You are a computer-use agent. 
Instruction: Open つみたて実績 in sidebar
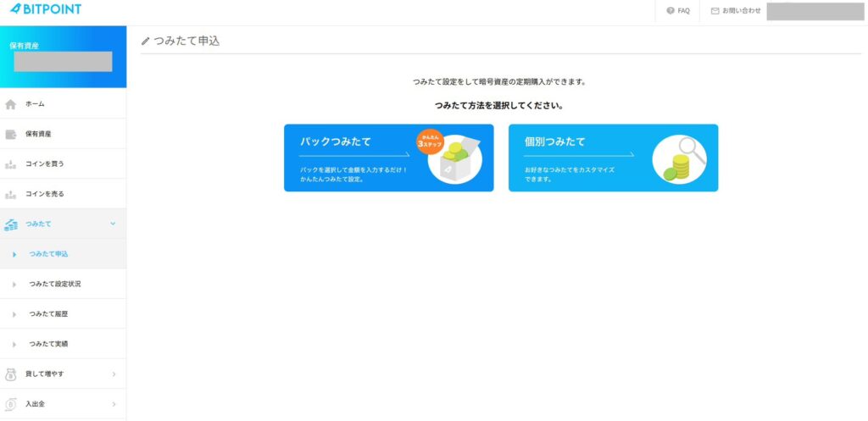[47, 344]
